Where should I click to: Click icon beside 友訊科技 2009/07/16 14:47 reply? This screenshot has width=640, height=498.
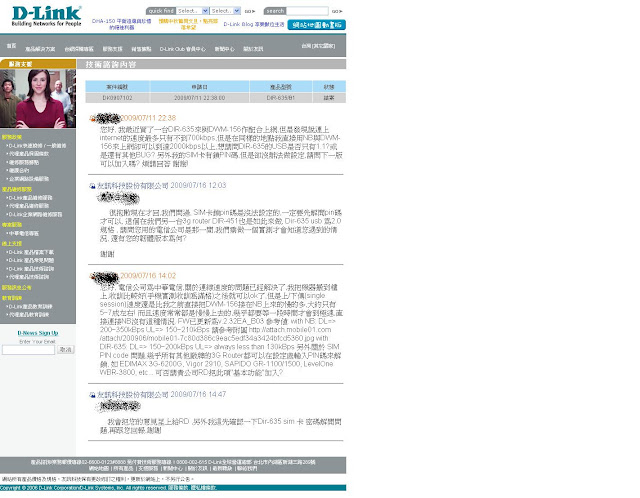tap(92, 395)
